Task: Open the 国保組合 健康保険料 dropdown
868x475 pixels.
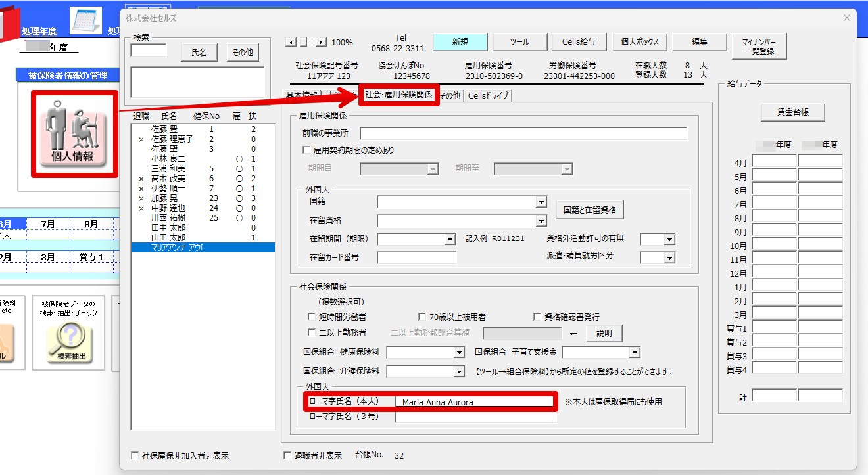Action: click(460, 353)
